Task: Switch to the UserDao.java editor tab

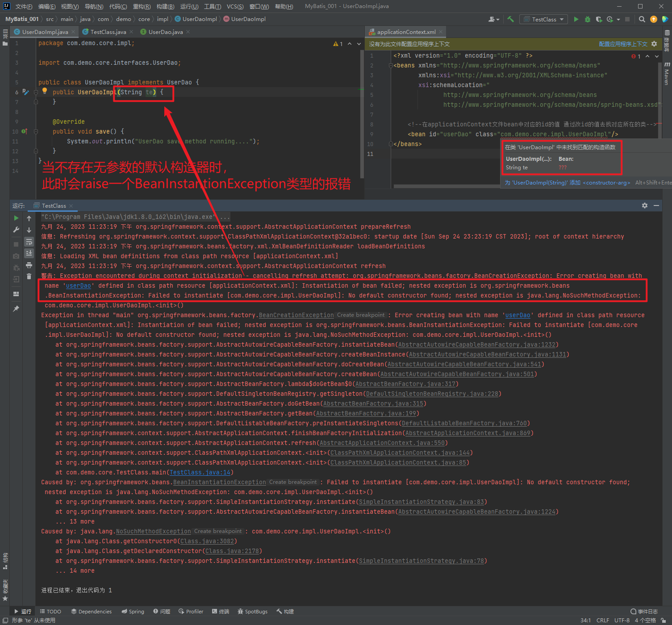Action: 166,32
